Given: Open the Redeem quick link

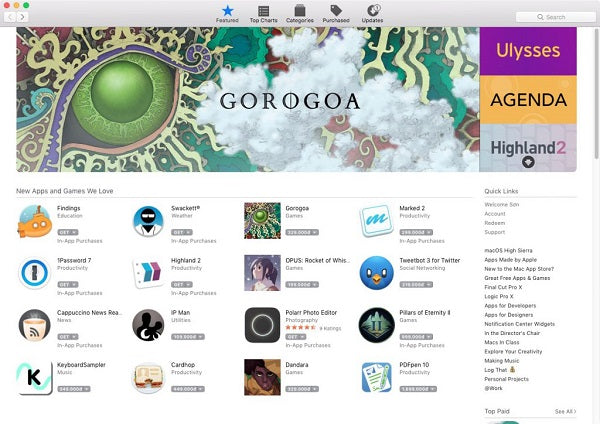Looking at the screenshot, I should (x=495, y=223).
